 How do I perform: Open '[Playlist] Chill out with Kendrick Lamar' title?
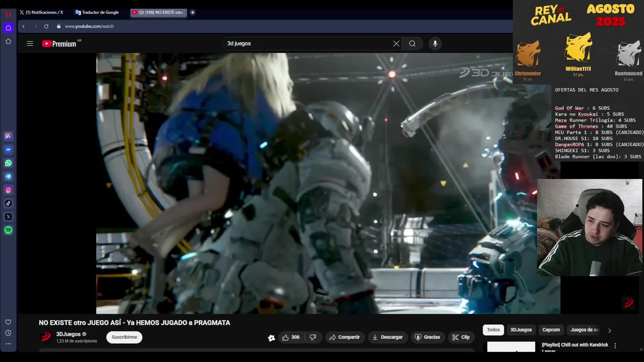(x=575, y=347)
